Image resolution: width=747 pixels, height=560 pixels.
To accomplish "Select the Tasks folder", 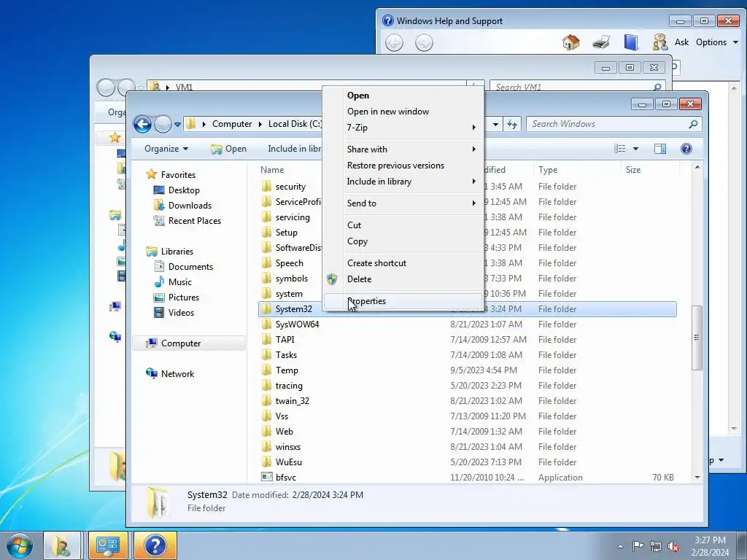I will 286,355.
